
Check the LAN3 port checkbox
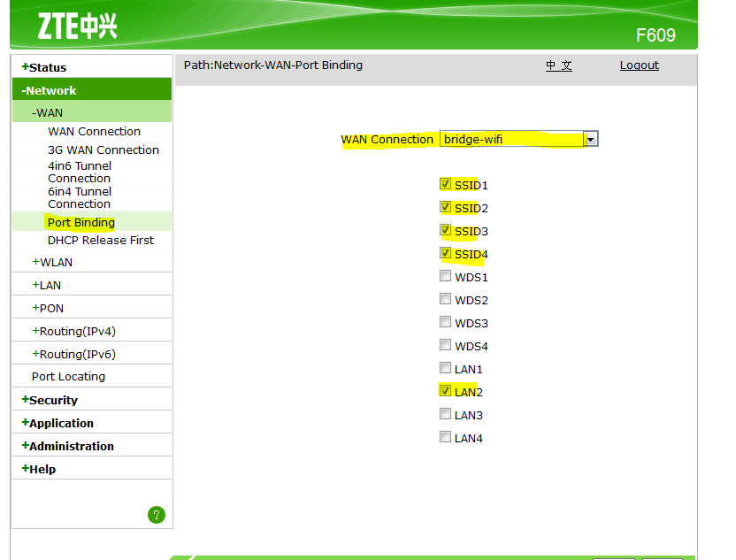(x=445, y=413)
